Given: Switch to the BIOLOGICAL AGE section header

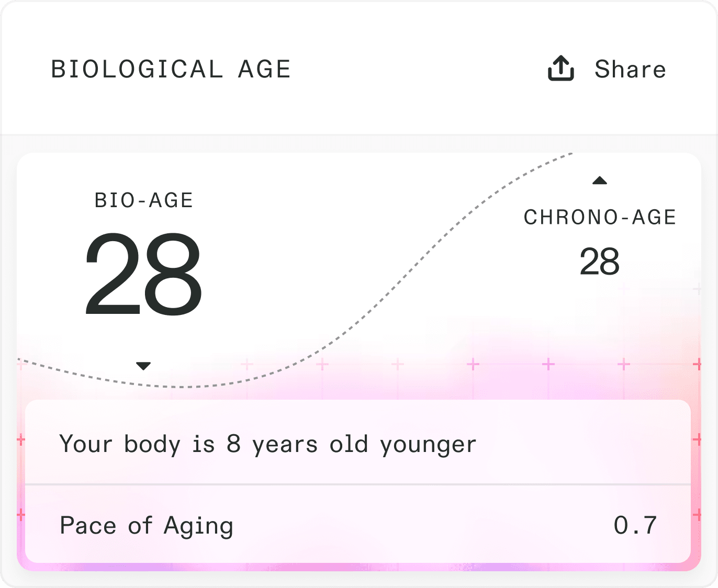Looking at the screenshot, I should 171,69.
